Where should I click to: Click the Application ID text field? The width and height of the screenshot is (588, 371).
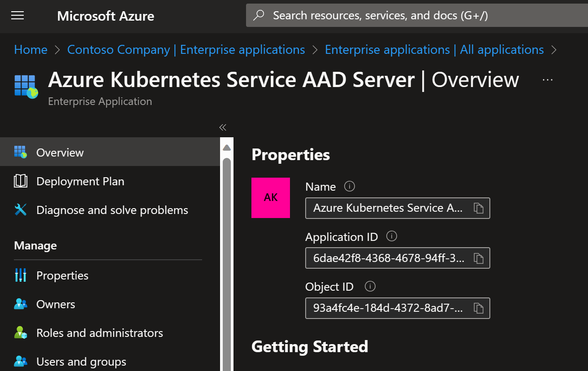tap(398, 258)
